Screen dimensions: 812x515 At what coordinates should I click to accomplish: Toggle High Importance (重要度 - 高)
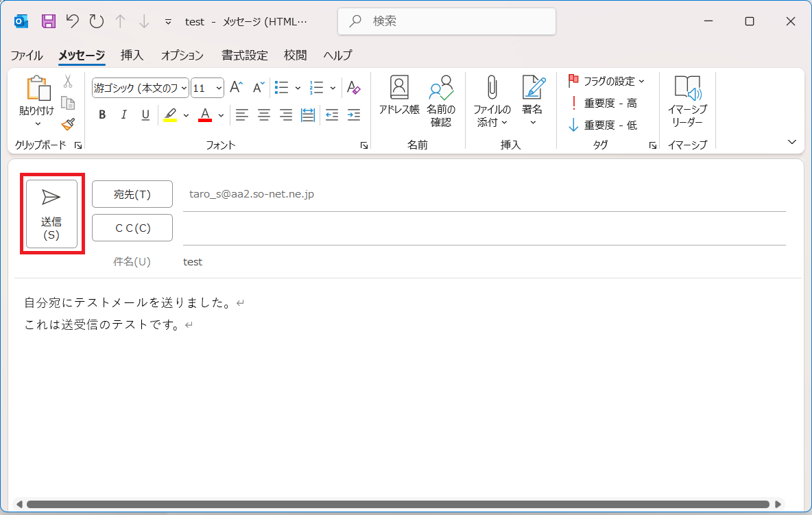604,104
